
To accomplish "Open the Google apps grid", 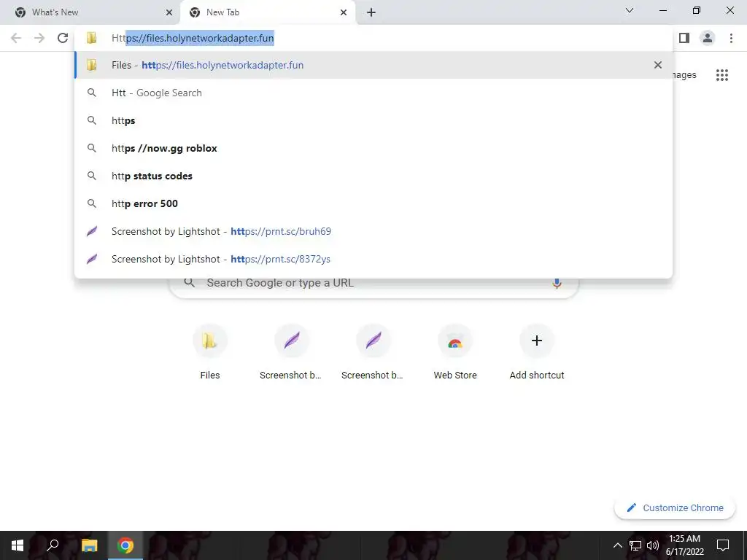I will pyautogui.click(x=722, y=75).
